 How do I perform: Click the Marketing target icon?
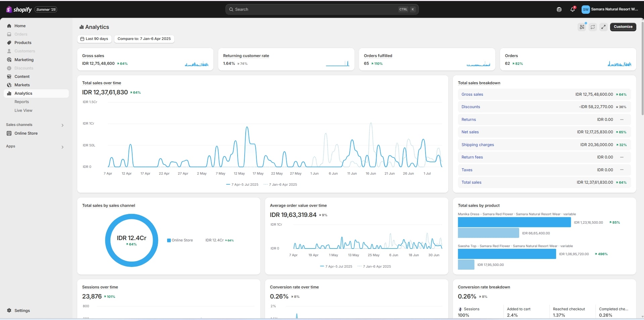(x=9, y=60)
